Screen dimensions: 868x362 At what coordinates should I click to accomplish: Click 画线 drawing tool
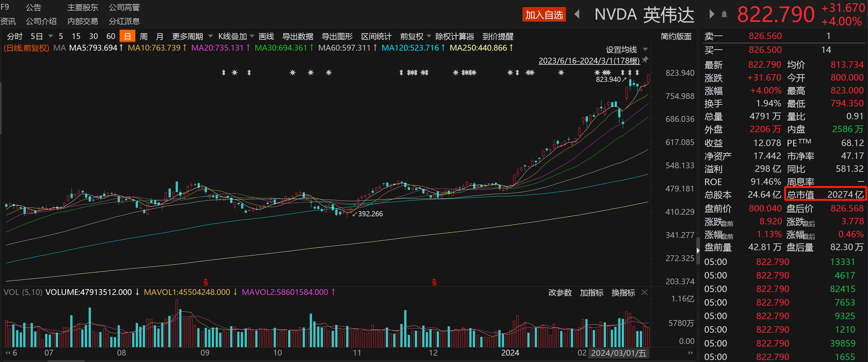[x=266, y=36]
